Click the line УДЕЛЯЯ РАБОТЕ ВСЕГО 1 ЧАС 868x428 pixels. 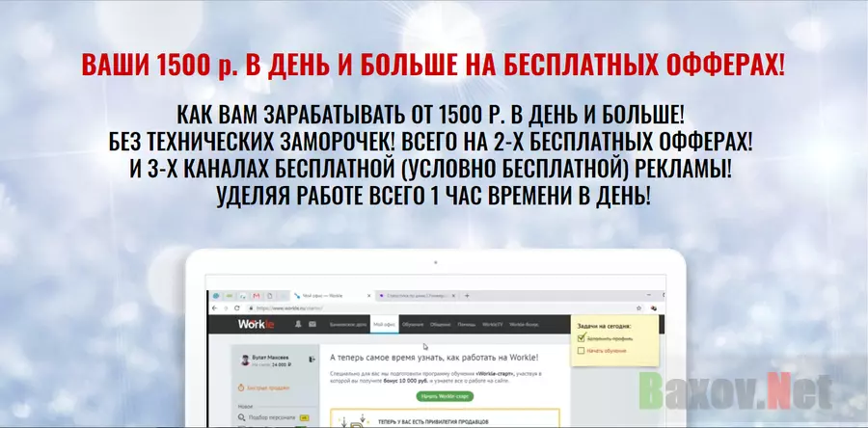pyautogui.click(x=433, y=198)
